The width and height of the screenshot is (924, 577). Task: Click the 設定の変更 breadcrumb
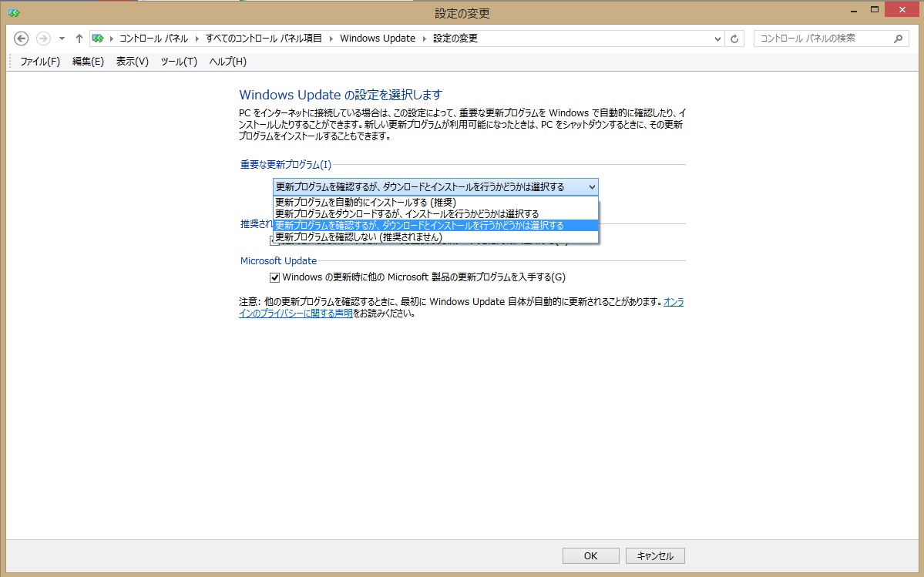(x=455, y=39)
